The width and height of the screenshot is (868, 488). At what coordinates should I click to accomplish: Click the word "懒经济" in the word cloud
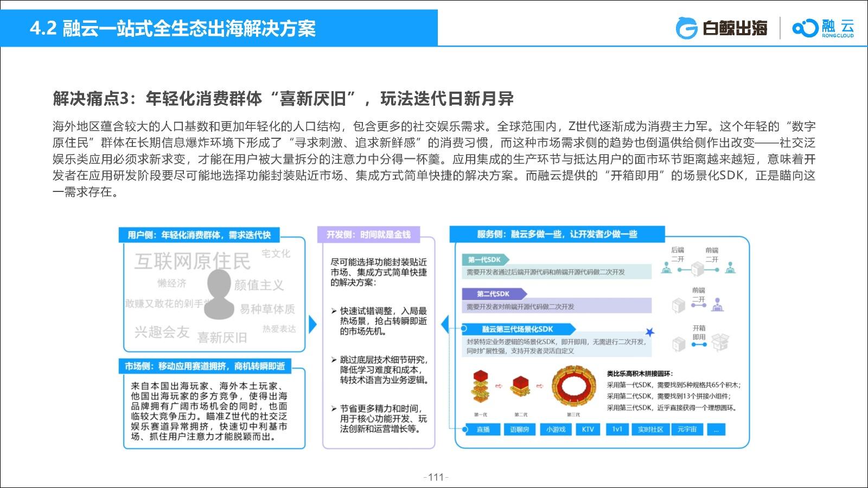coord(171,283)
